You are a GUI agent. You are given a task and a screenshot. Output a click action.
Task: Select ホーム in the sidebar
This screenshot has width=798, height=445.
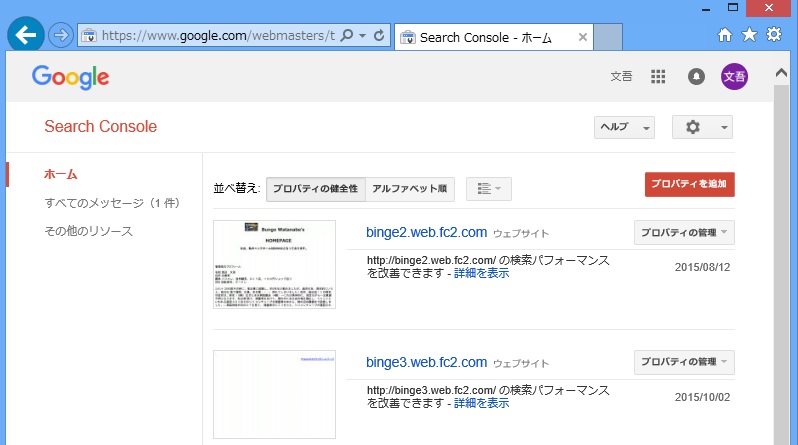[x=61, y=174]
